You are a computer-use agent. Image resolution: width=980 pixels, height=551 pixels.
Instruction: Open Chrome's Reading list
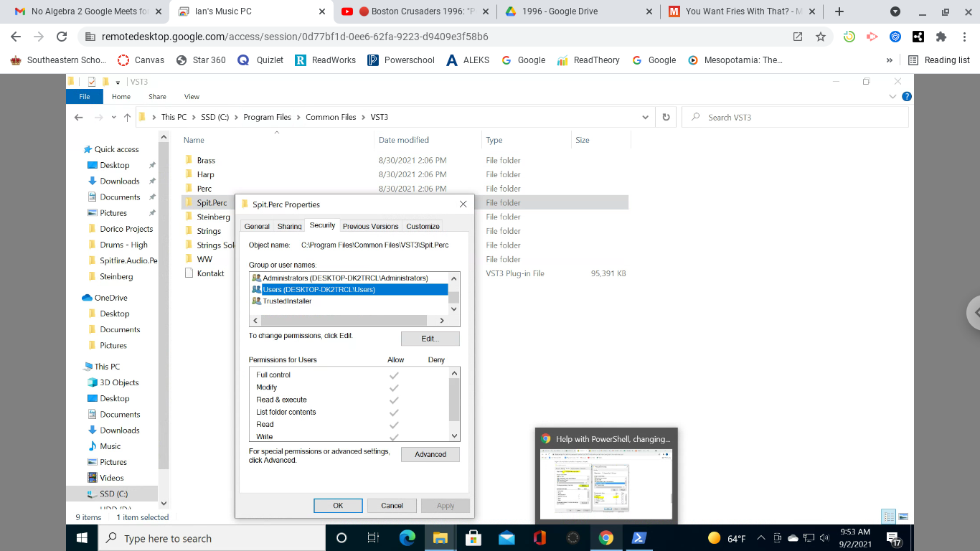(938, 60)
